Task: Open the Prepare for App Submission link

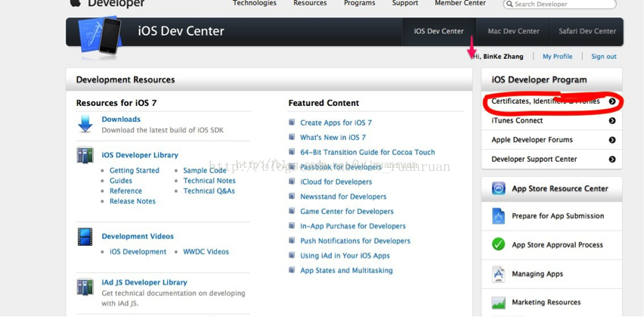Action: pyautogui.click(x=558, y=216)
